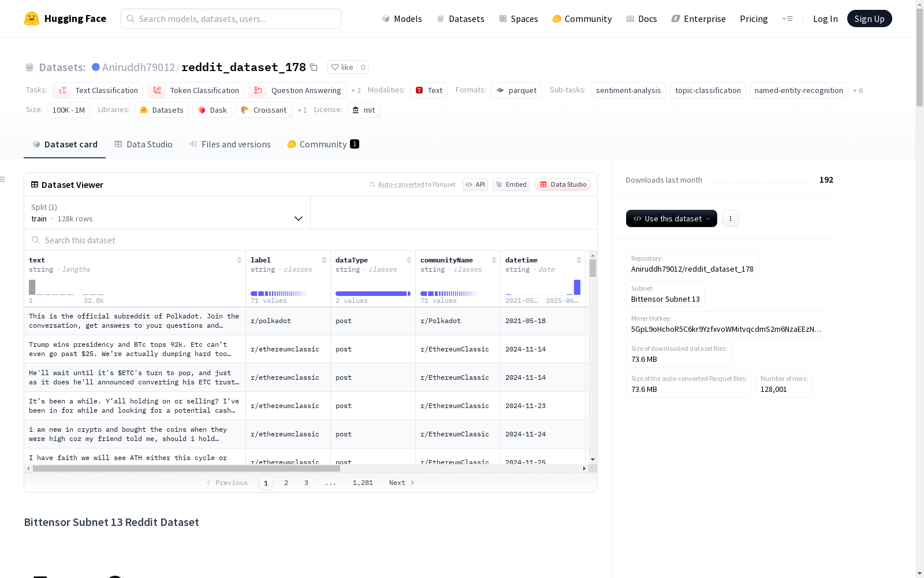Click the Embed button

coord(511,184)
